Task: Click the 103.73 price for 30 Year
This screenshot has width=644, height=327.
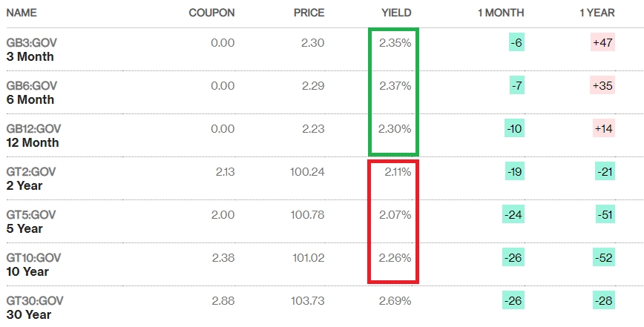Action: coord(307,301)
